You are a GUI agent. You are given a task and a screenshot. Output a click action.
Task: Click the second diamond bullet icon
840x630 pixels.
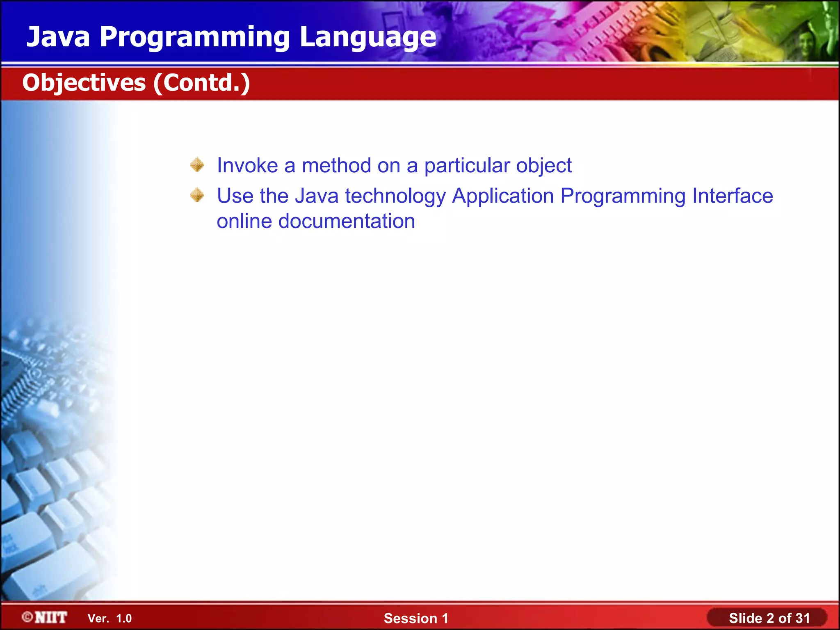[197, 195]
